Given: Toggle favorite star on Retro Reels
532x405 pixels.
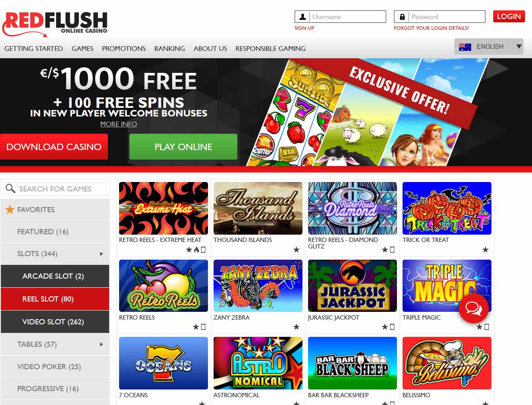Looking at the screenshot, I should point(195,327).
